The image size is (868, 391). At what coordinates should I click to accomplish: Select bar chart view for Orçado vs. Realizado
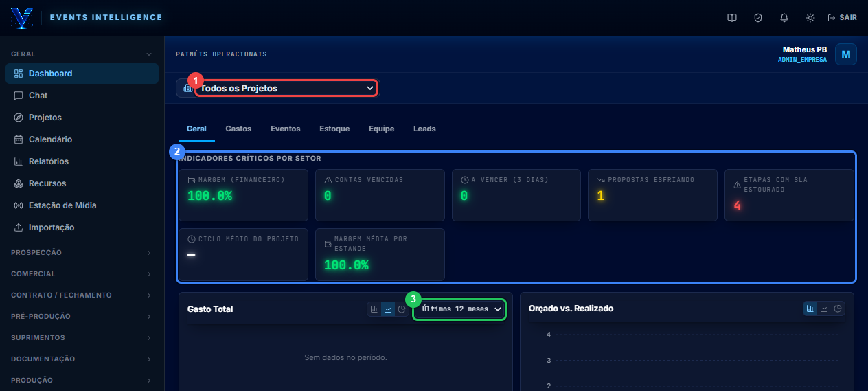810,309
